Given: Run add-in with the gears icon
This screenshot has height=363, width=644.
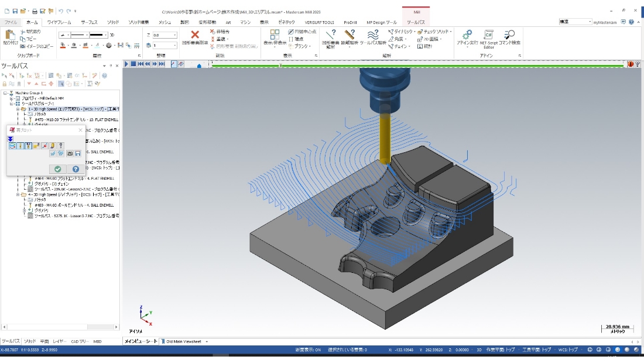Looking at the screenshot, I should [467, 38].
